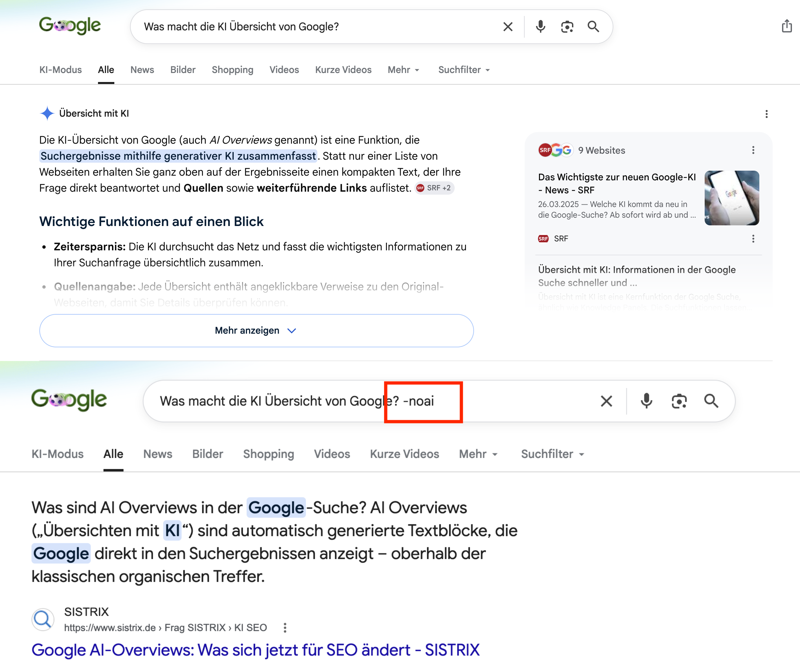Click the Google logo in the top screenshot
This screenshot has height=672, width=800.
70,26
